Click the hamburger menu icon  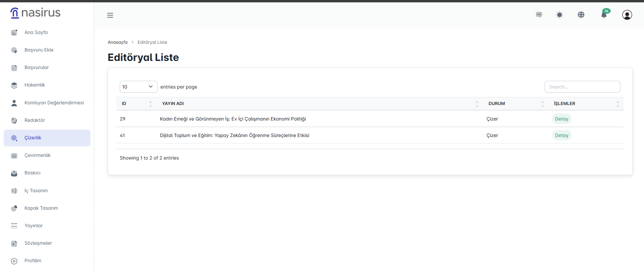pyautogui.click(x=110, y=15)
